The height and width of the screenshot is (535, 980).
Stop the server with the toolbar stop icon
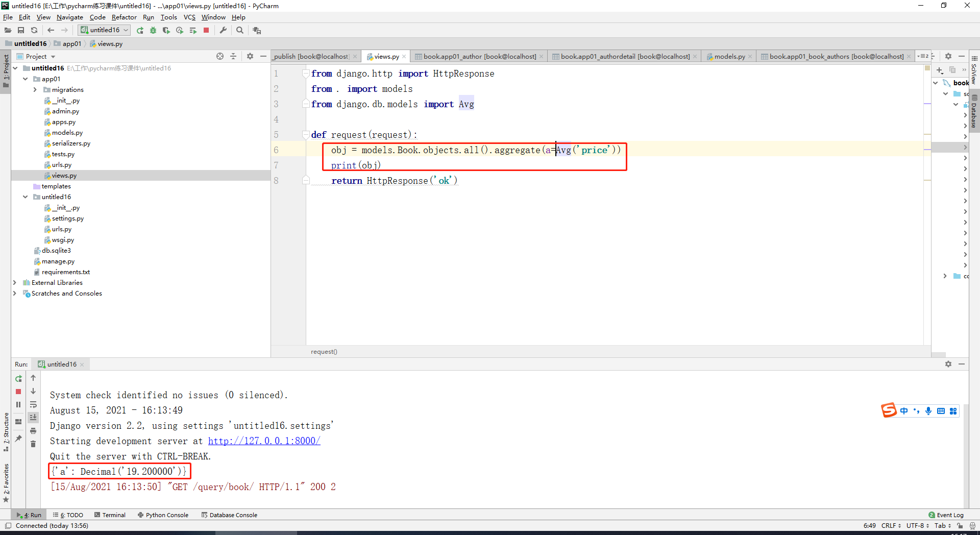pyautogui.click(x=206, y=30)
